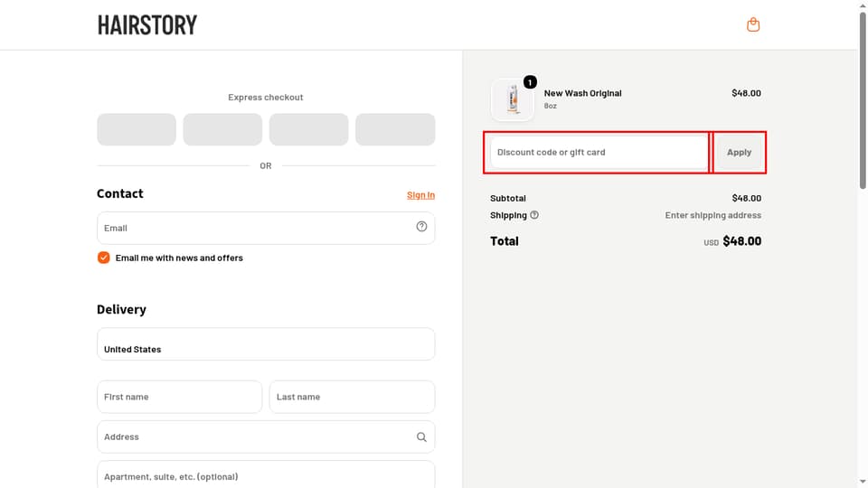
Task: Click the $48.00 total amount
Action: pyautogui.click(x=741, y=241)
